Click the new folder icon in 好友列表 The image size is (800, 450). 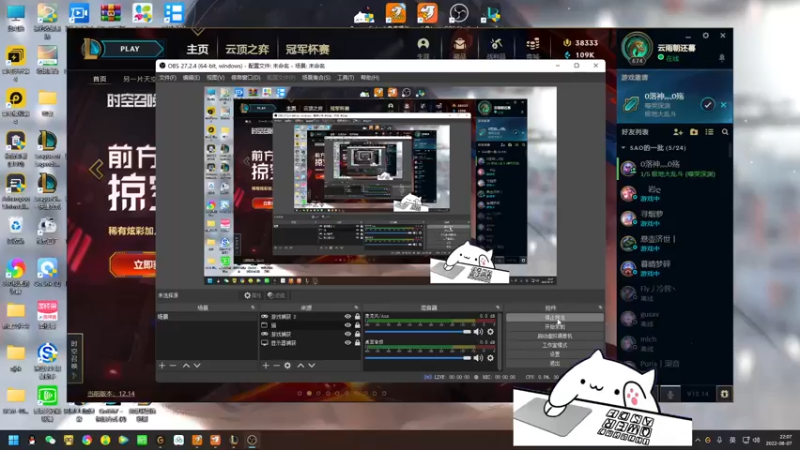pyautogui.click(x=694, y=132)
